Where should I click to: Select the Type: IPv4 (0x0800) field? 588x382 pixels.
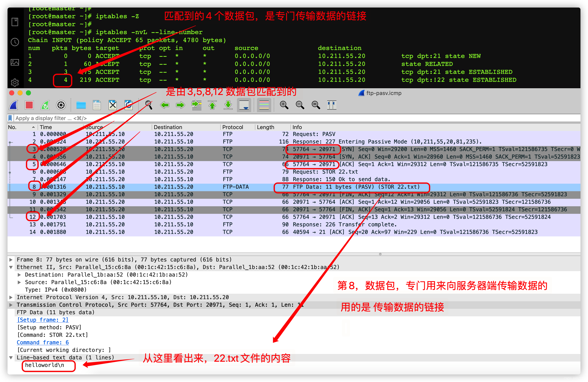[x=56, y=290]
